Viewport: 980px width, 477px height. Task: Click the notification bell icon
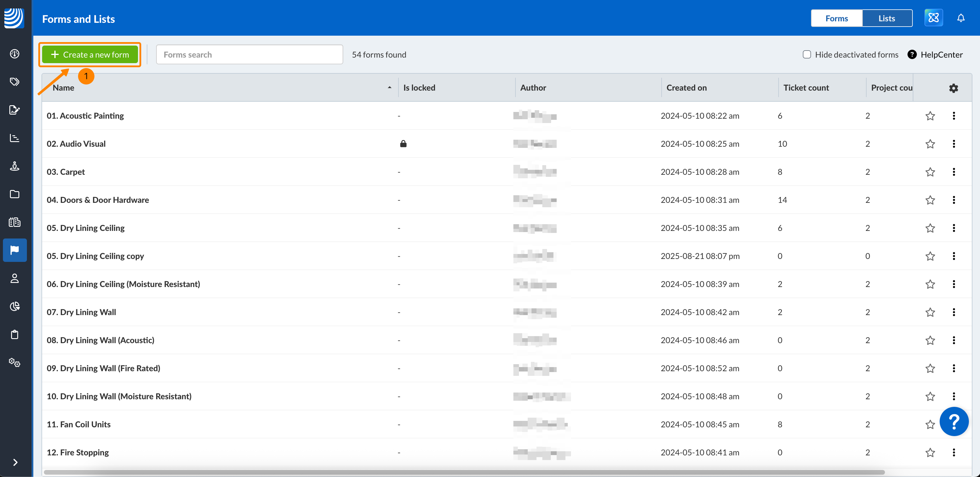coord(961,18)
